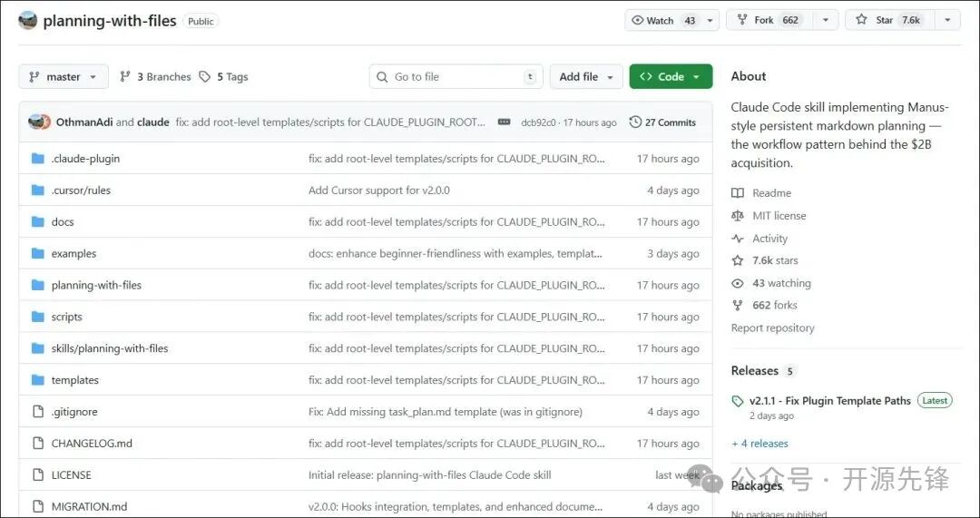
Task: Open the Fork options dropdown arrow
Action: (826, 20)
